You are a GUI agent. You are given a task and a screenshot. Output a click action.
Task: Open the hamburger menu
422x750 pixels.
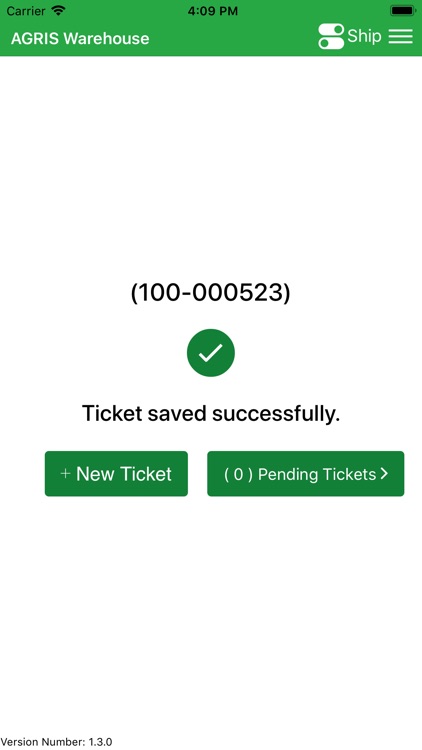tap(400, 36)
